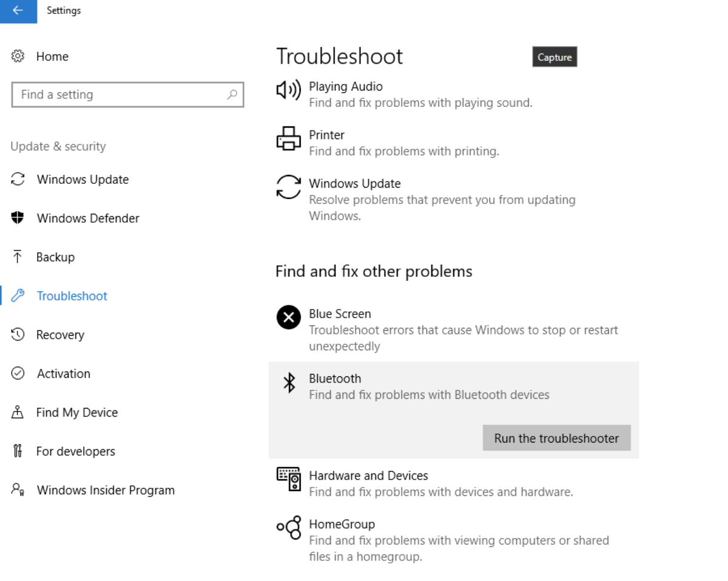This screenshot has width=728, height=581.
Task: Click the back arrow button
Action: (18, 11)
